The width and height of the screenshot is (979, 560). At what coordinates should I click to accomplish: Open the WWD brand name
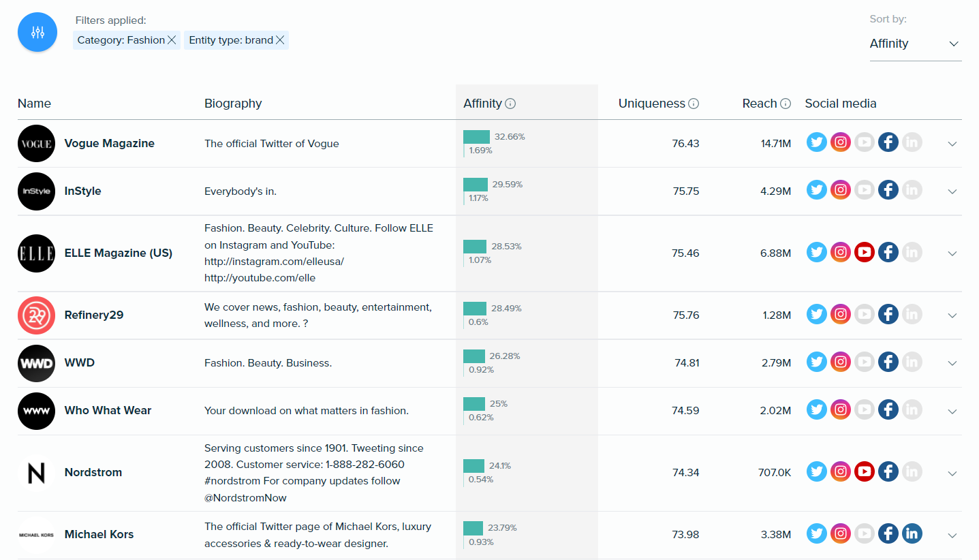pyautogui.click(x=80, y=362)
